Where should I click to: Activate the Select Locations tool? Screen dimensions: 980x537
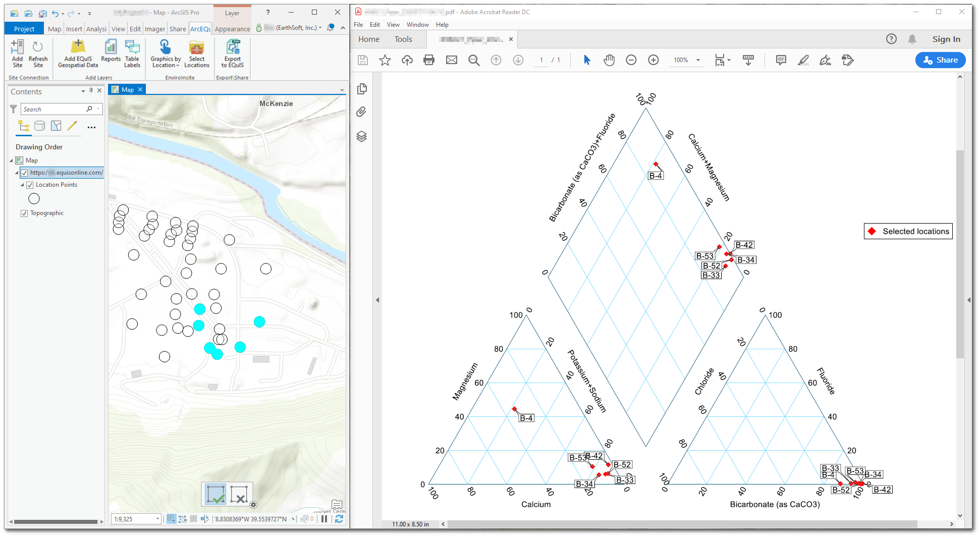(x=196, y=53)
